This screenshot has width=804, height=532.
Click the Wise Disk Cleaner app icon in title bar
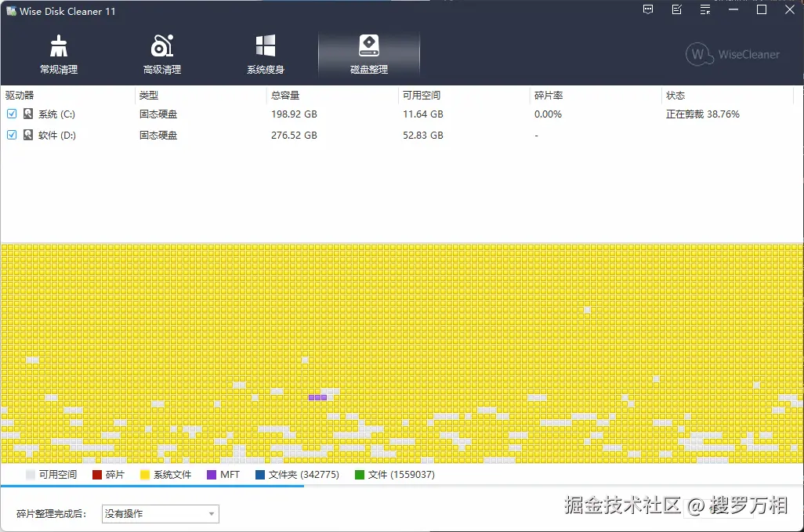tap(11, 11)
